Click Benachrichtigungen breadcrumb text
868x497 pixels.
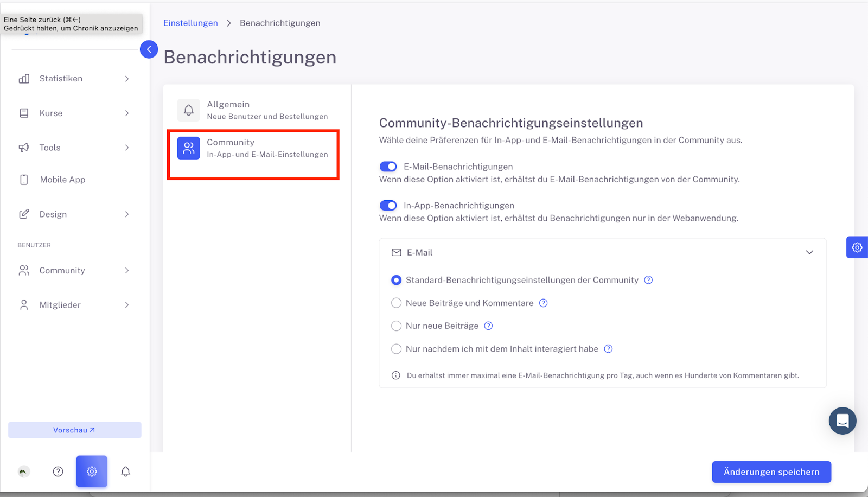pos(280,23)
